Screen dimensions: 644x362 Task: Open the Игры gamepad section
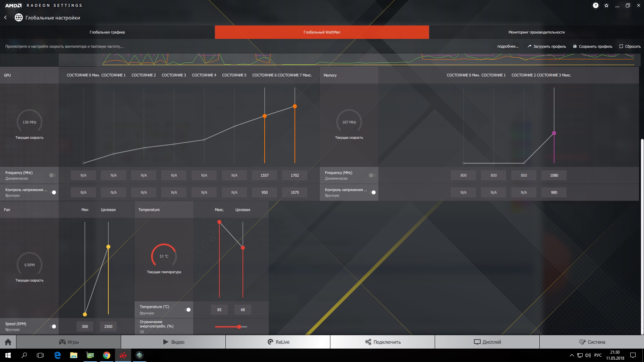coord(69,342)
